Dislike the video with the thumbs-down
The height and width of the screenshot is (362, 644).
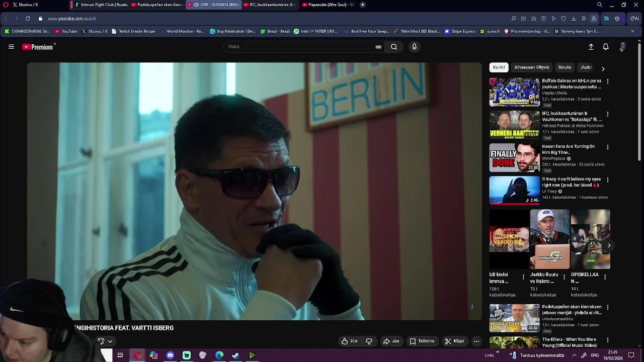tap(369, 341)
